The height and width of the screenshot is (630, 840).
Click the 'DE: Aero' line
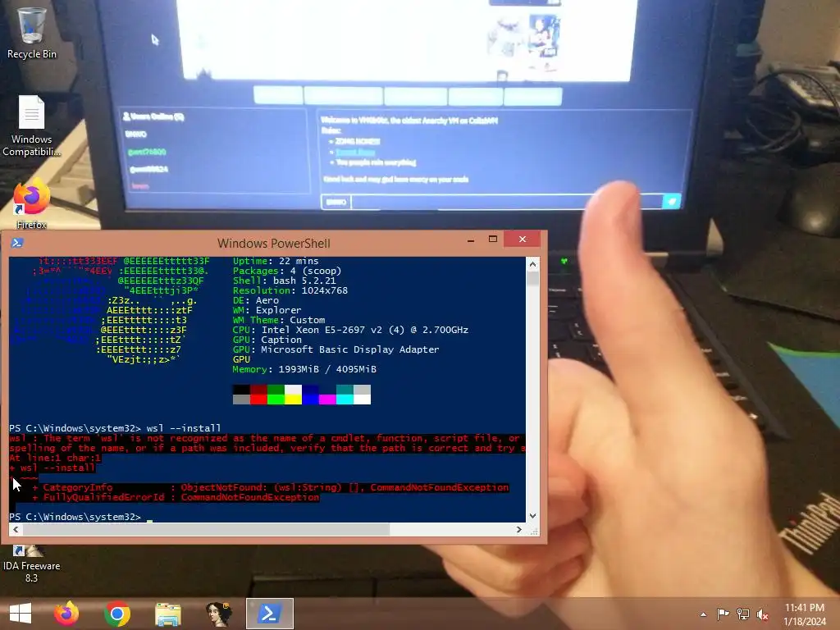(256, 300)
